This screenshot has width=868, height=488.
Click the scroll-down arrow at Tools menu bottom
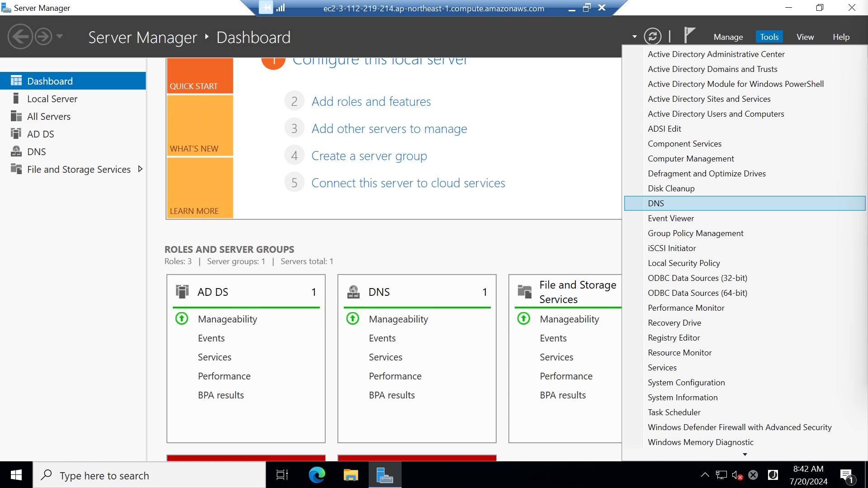(x=745, y=454)
